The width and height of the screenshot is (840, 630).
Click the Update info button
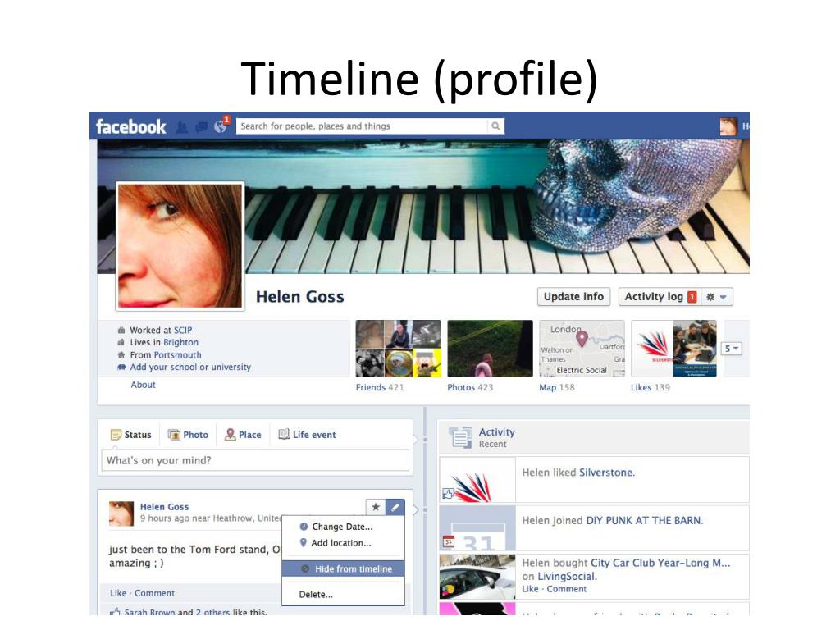573,297
